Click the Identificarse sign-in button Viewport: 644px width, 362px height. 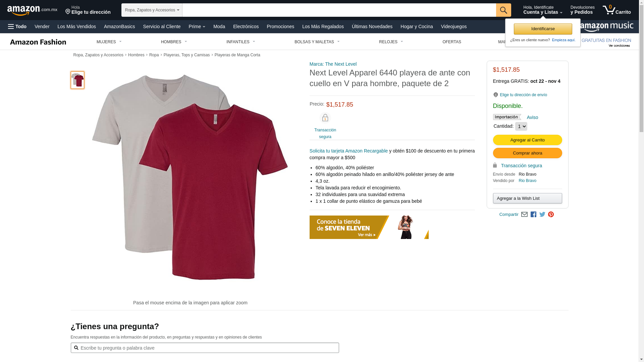pyautogui.click(x=543, y=29)
